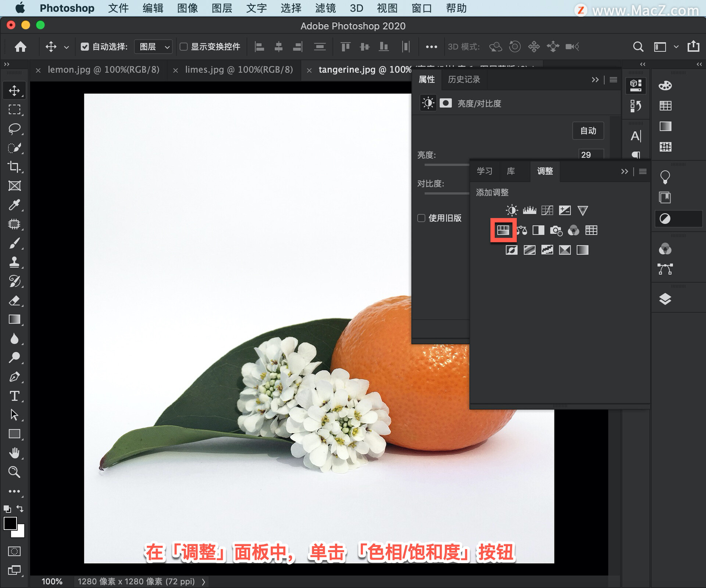
Task: Open the Swatches panel from the right dock
Action: [666, 106]
